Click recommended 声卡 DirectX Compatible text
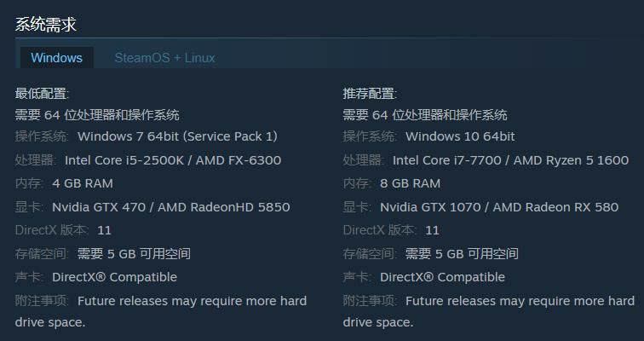The image size is (644, 341). click(x=442, y=277)
